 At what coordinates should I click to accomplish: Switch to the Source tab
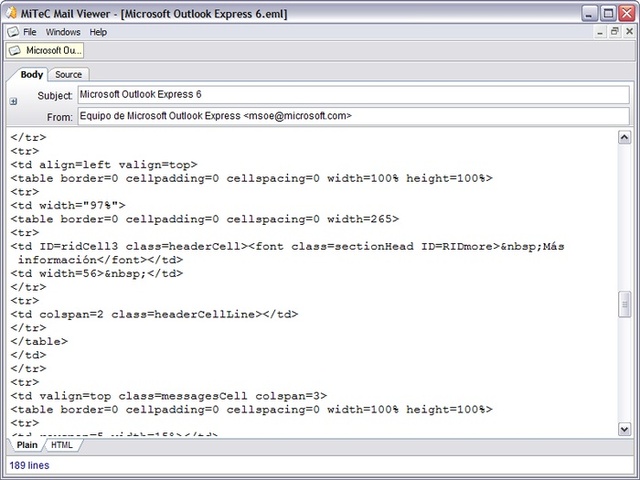[68, 74]
